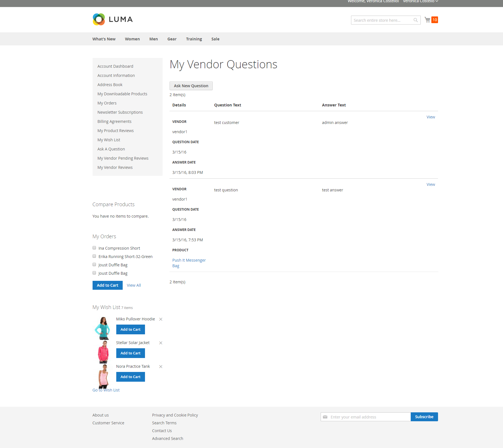Click the Subscribe button
The height and width of the screenshot is (448, 503).
[x=424, y=417]
